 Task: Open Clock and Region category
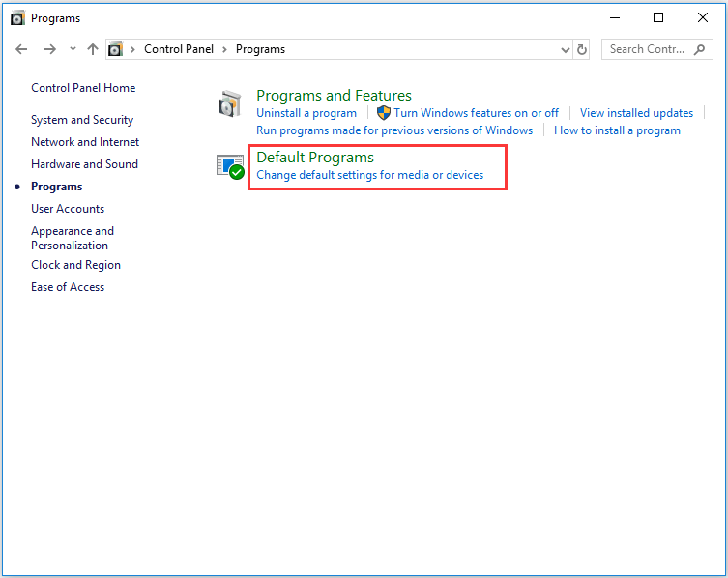pyautogui.click(x=75, y=265)
